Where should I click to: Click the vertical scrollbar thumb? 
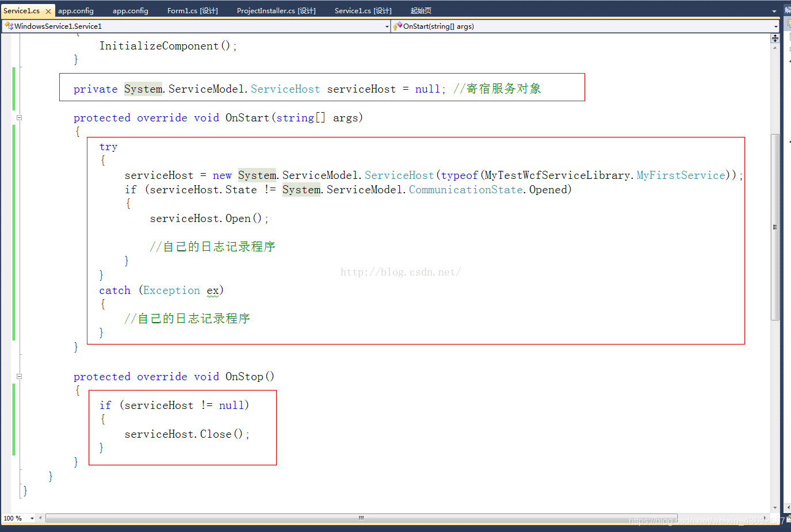coord(775,227)
